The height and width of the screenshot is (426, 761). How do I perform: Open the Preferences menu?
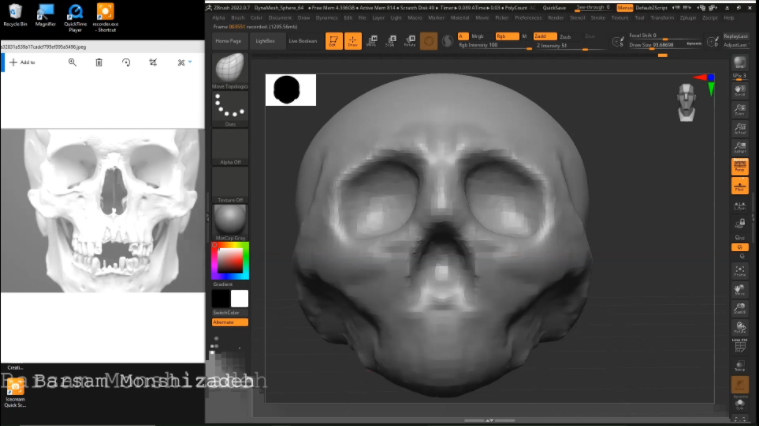coord(528,18)
